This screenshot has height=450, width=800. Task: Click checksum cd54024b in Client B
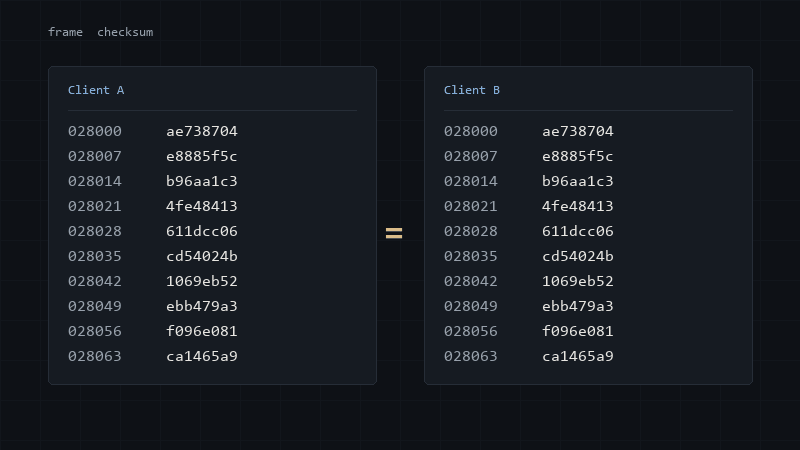pos(578,256)
